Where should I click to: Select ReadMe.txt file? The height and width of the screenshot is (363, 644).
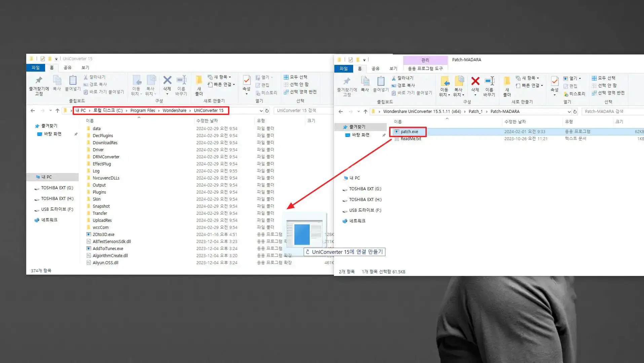click(x=411, y=139)
